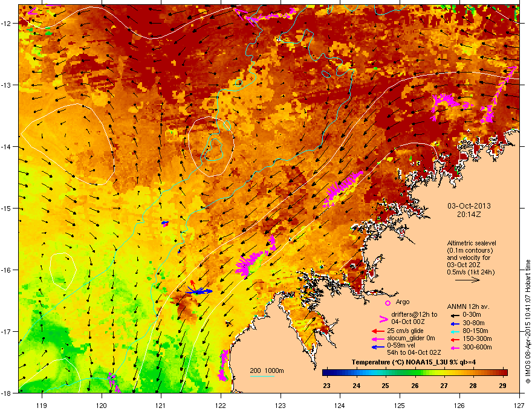Screen dimensions: 532x411
Task: Click the latitude axis label '-18'
Action: click(6, 393)
